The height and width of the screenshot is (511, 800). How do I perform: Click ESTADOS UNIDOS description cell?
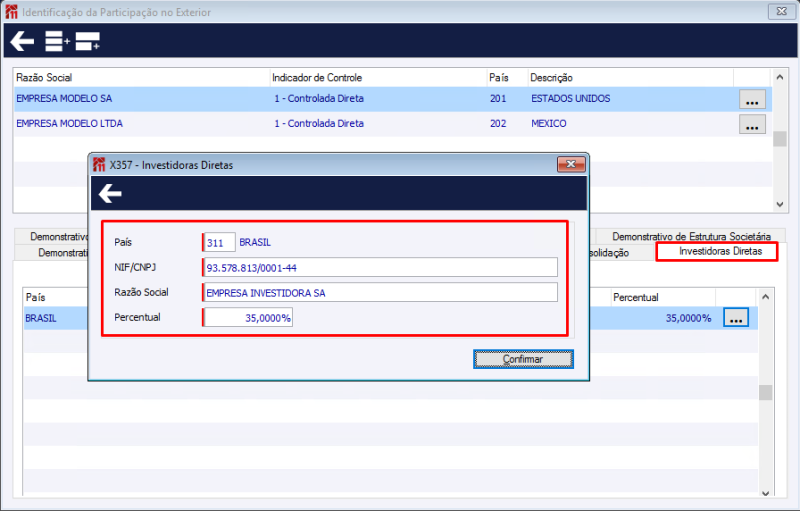click(570, 98)
